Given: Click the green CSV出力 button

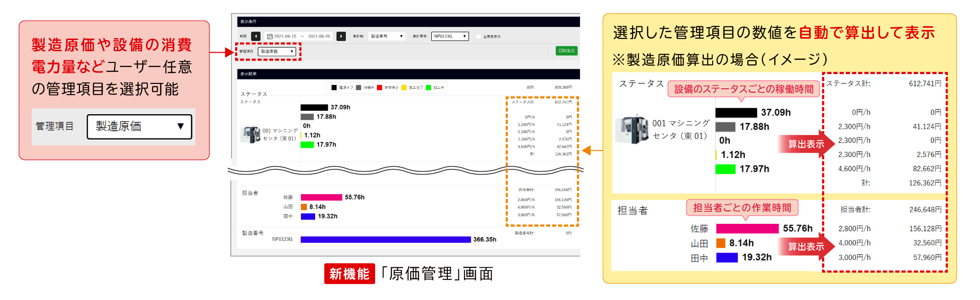Looking at the screenshot, I should pyautogui.click(x=566, y=51).
